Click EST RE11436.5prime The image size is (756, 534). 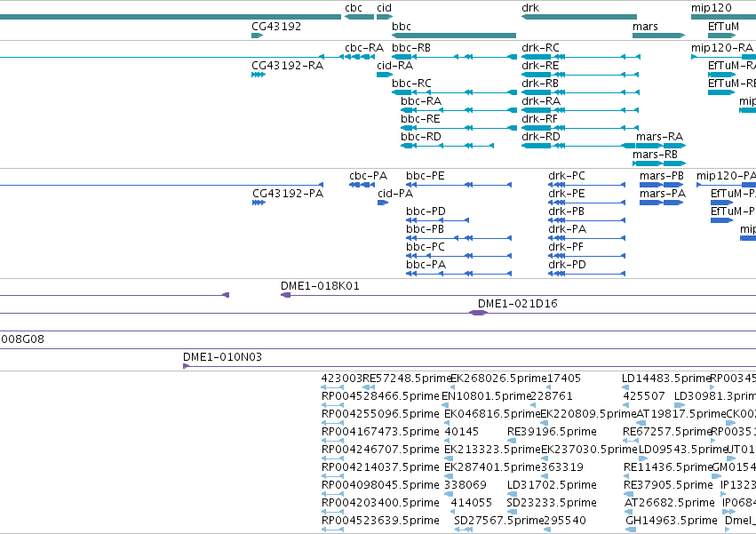[x=668, y=467]
